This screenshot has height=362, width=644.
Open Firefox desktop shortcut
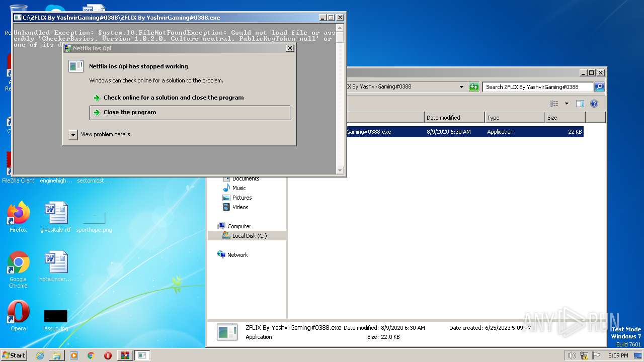tap(18, 217)
